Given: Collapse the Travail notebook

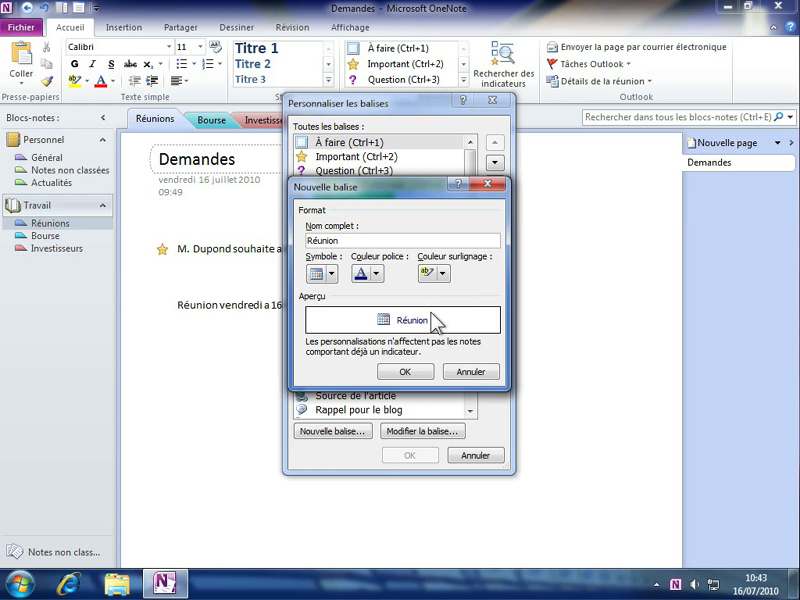Looking at the screenshot, I should [103, 206].
